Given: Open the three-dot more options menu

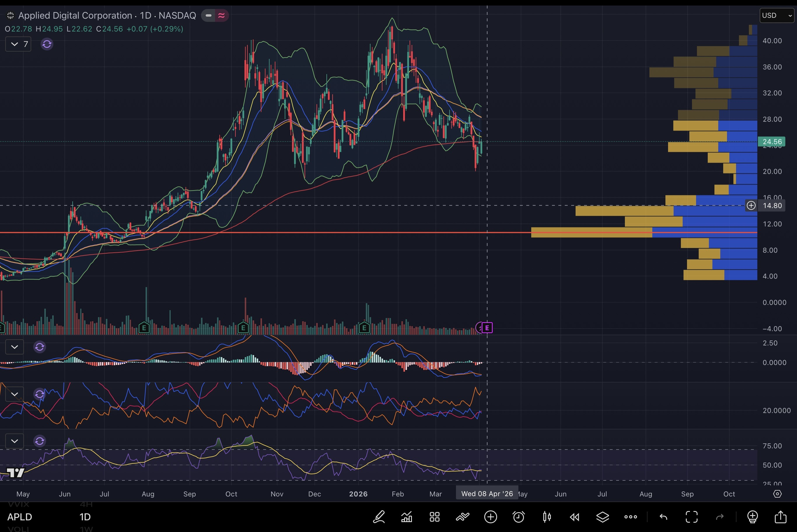Looking at the screenshot, I should [x=630, y=517].
